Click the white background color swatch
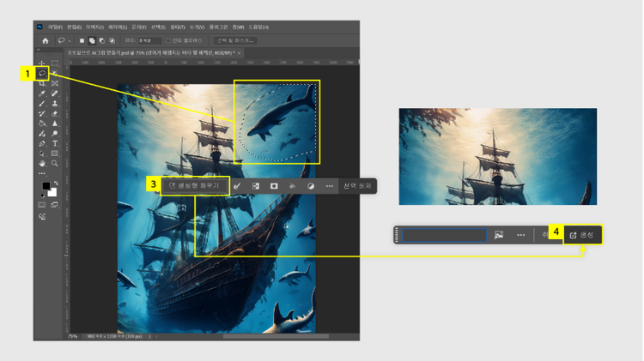The height and width of the screenshot is (361, 644). point(53,193)
